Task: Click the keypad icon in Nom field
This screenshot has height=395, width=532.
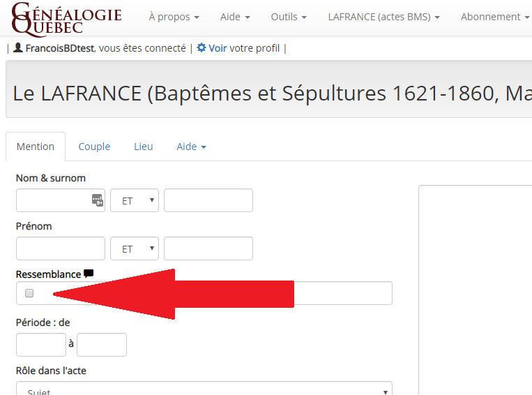Action: pos(98,200)
